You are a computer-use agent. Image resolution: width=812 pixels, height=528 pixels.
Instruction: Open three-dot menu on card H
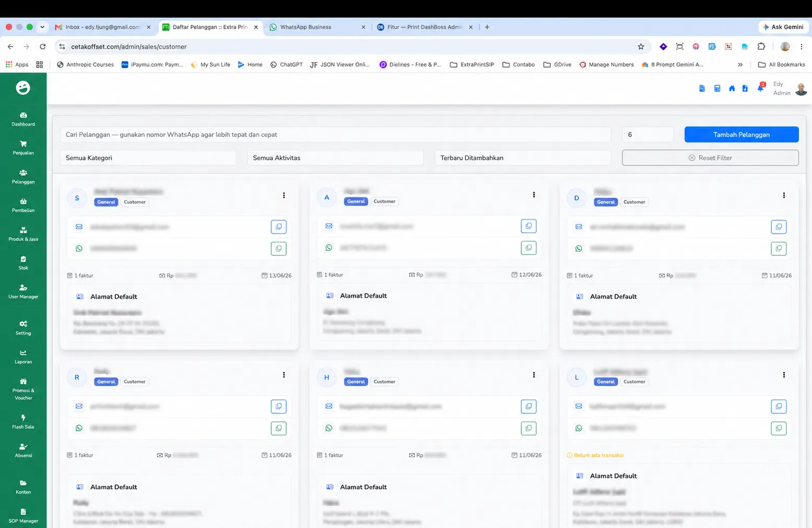tap(534, 375)
